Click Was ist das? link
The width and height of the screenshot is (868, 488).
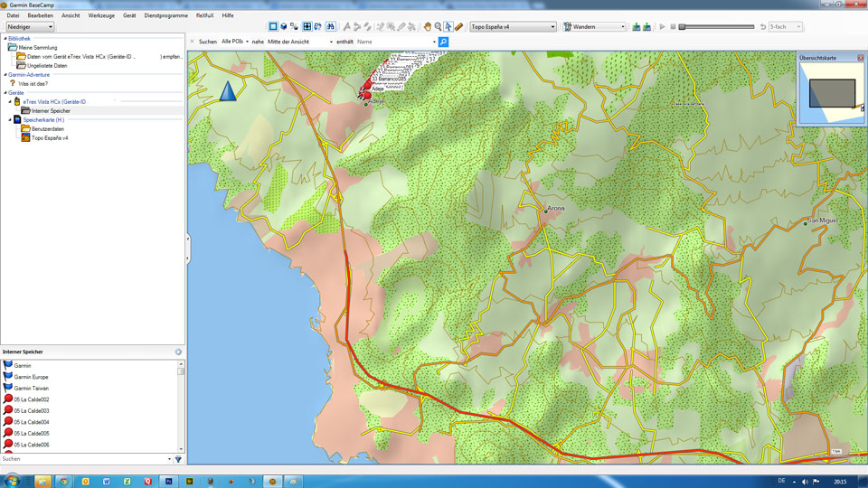[33, 83]
